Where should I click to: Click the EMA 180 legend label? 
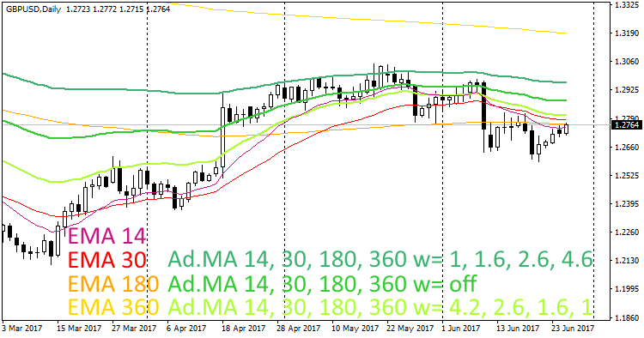pyautogui.click(x=113, y=283)
